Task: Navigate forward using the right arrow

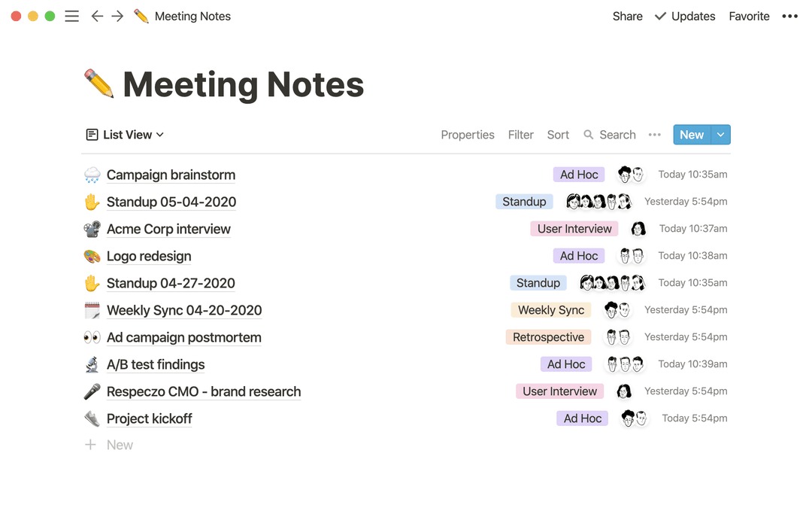Action: tap(118, 16)
